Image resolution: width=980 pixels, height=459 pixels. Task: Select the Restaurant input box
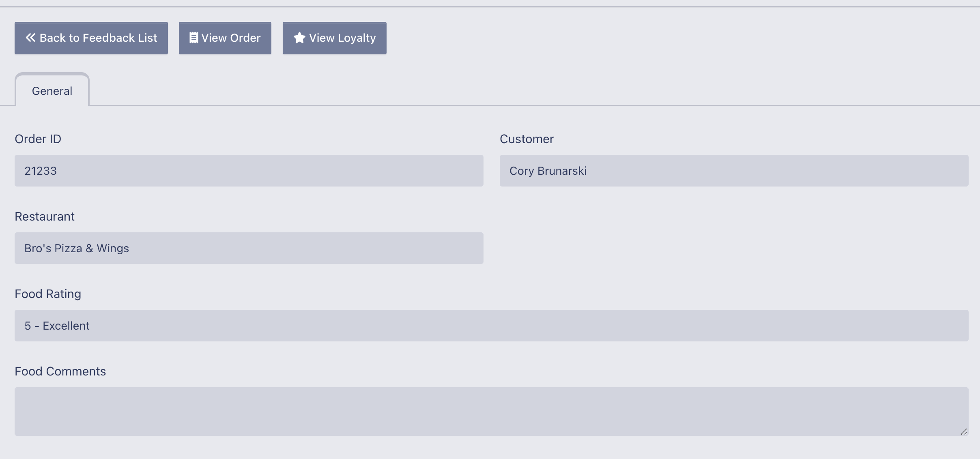coord(249,248)
